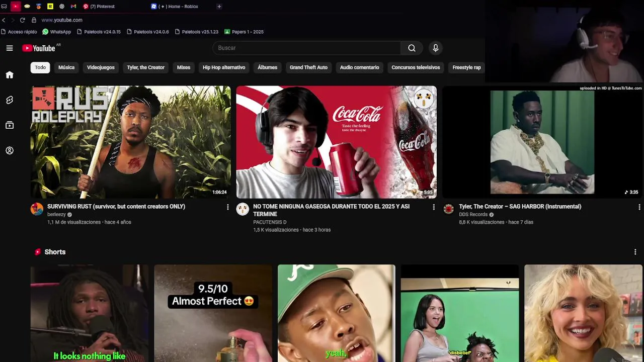Select the Música filter chip

[66, 67]
